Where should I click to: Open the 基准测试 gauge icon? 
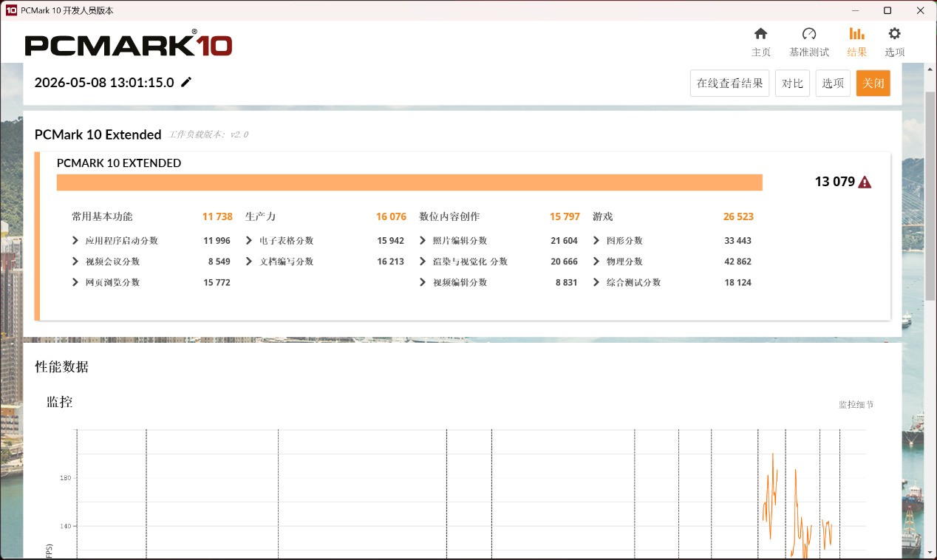[x=809, y=34]
